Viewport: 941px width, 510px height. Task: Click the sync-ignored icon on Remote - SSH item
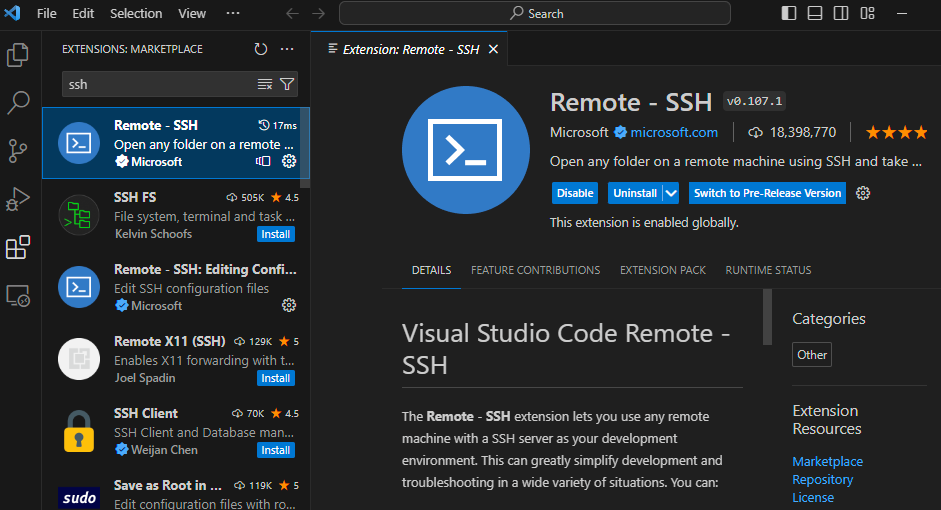(263, 161)
